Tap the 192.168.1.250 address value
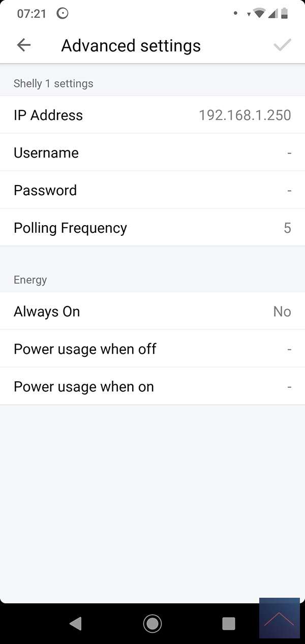Image resolution: width=305 pixels, height=644 pixels. pos(245,115)
